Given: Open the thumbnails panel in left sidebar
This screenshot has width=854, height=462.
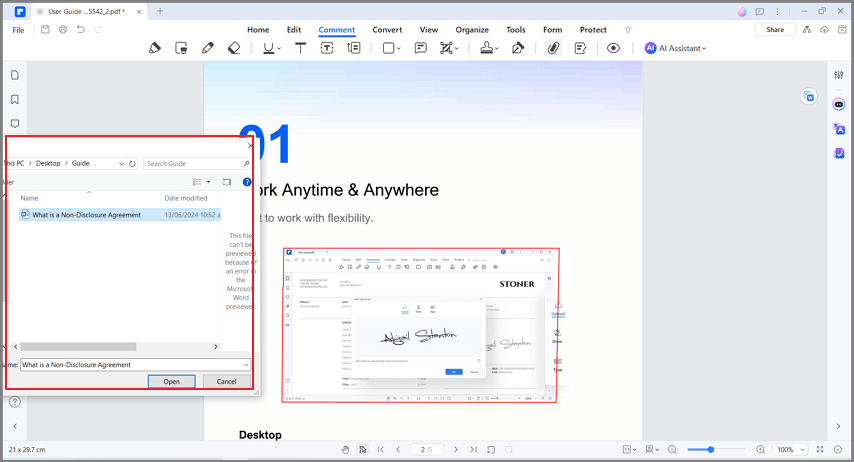Looking at the screenshot, I should point(15,75).
